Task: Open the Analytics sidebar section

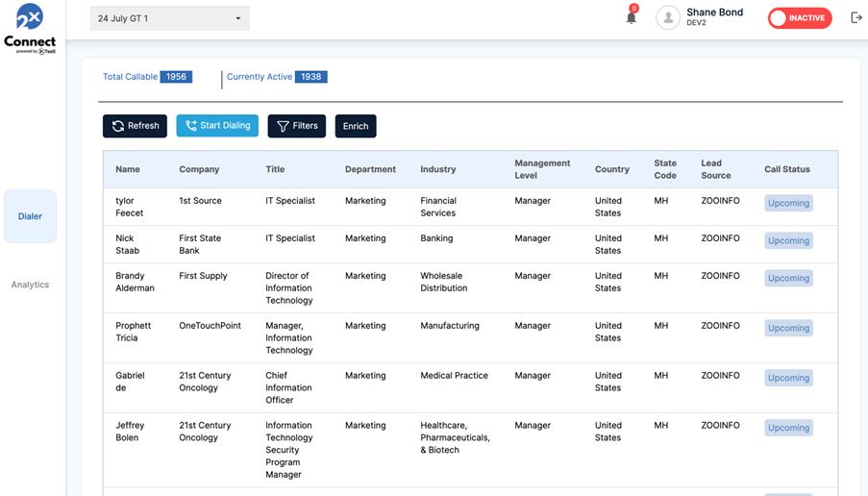Action: tap(30, 285)
